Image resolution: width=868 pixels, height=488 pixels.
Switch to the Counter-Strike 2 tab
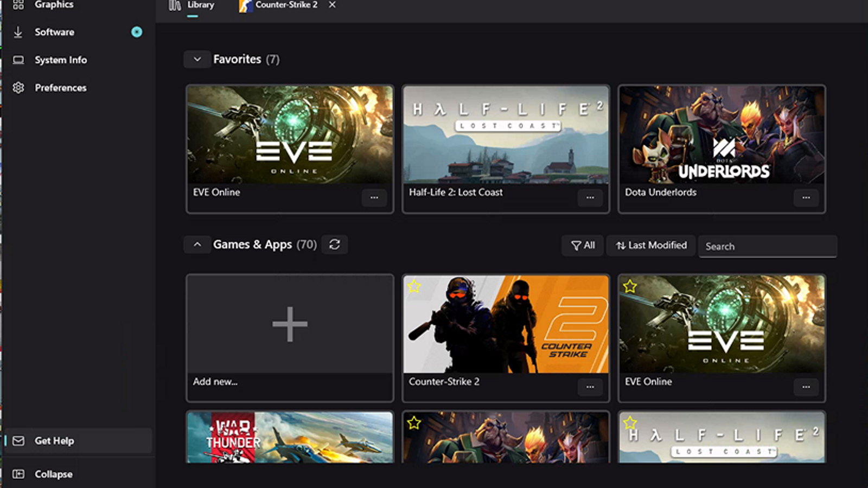(279, 5)
